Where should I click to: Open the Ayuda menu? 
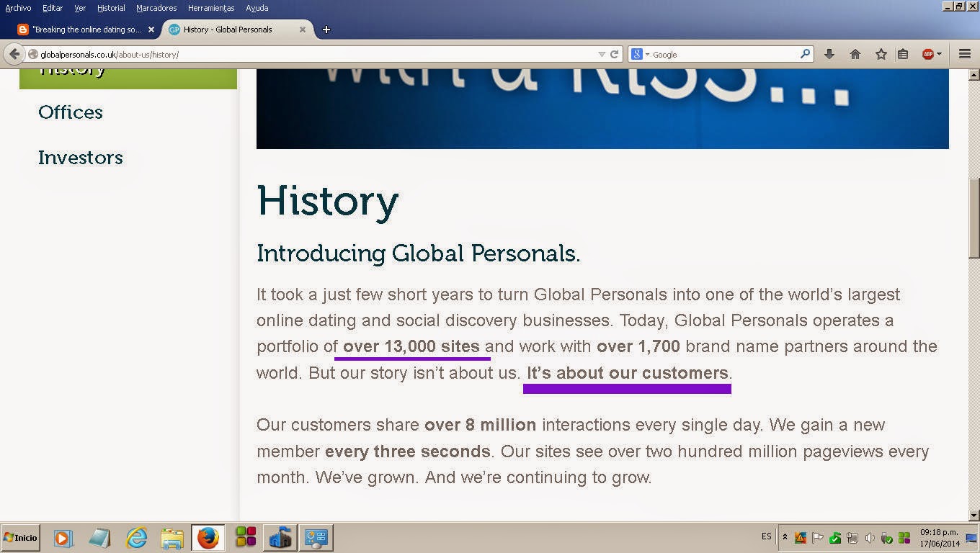pos(257,8)
